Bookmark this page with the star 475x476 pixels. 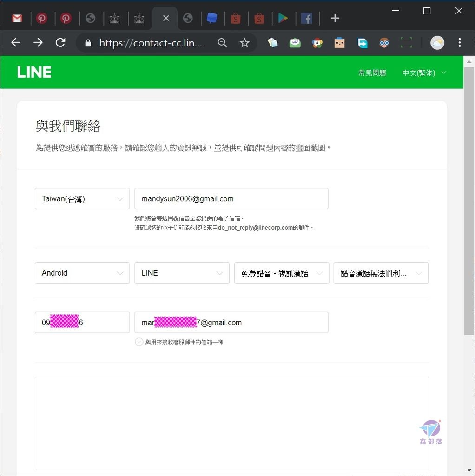tap(244, 43)
